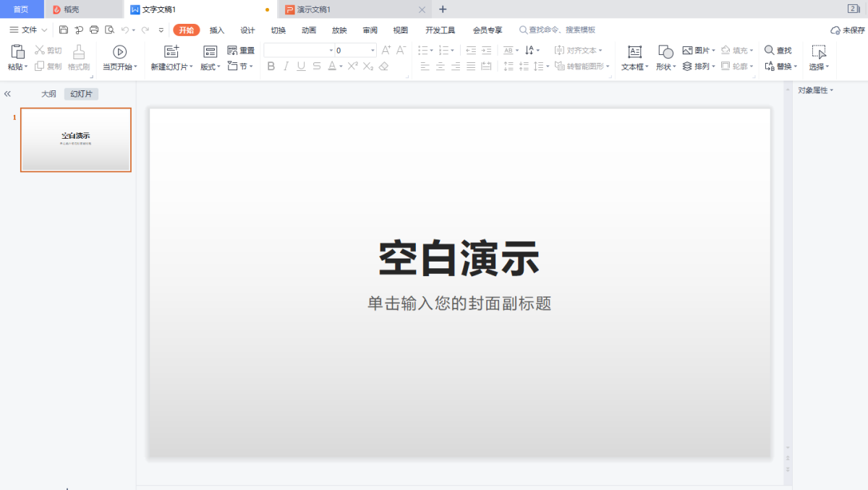Expand the Object Properties (对象属性) panel menu

[x=815, y=90]
